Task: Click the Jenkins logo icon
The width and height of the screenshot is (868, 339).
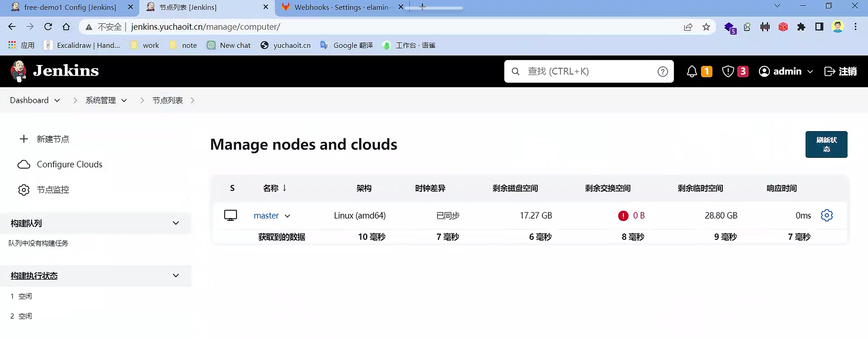Action: point(18,71)
